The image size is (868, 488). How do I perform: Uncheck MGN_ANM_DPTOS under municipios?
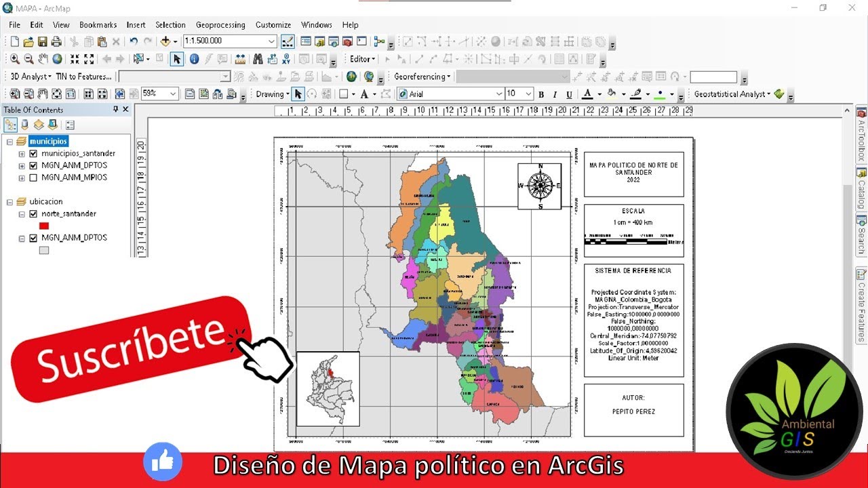pos(33,165)
